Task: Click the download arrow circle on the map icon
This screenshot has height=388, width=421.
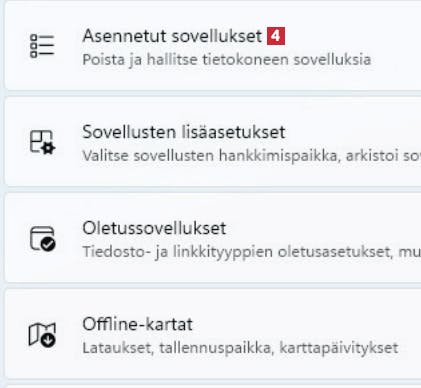Action: click(49, 341)
